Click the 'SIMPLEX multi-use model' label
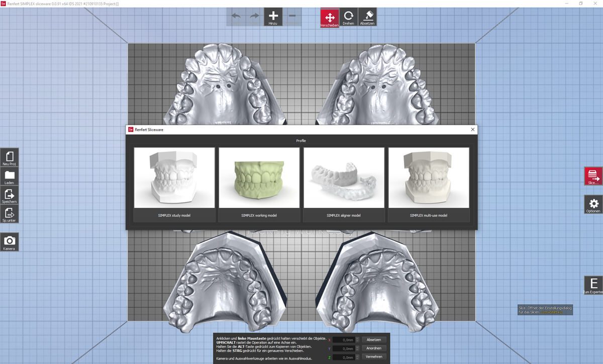The image size is (603, 364). click(x=429, y=215)
